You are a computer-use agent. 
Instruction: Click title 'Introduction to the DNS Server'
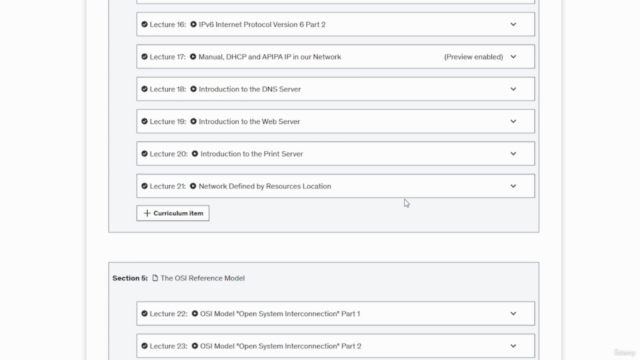coord(250,89)
